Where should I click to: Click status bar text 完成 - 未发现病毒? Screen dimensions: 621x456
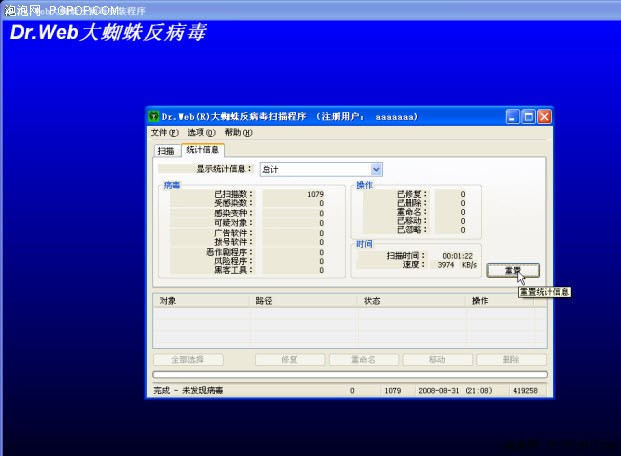coord(188,391)
